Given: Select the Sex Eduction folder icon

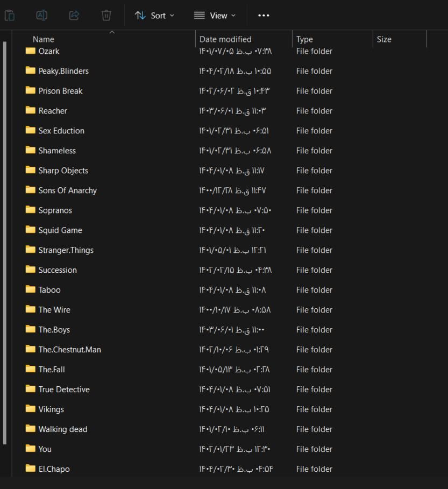Looking at the screenshot, I should point(30,130).
